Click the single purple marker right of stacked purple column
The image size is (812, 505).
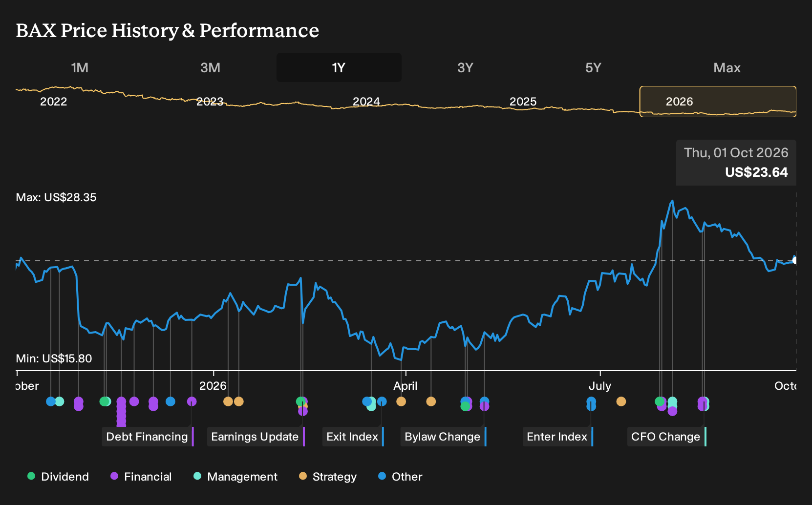(x=134, y=401)
